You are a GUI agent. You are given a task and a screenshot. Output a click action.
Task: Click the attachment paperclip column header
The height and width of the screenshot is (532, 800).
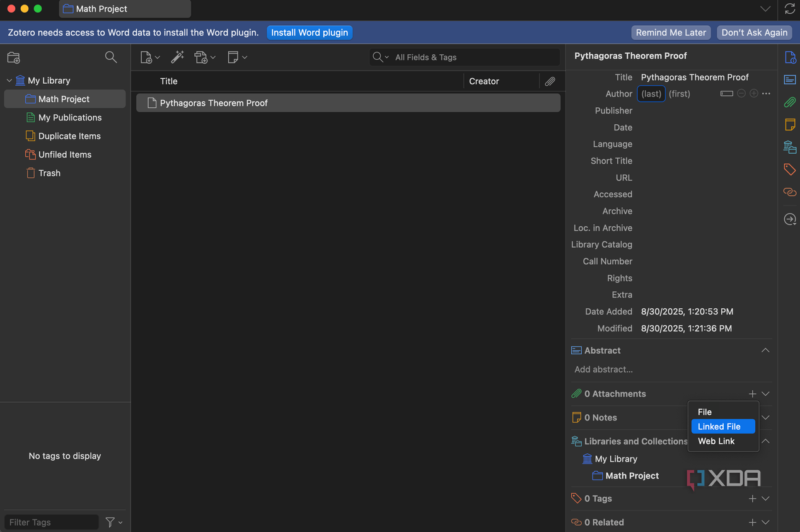(x=550, y=81)
